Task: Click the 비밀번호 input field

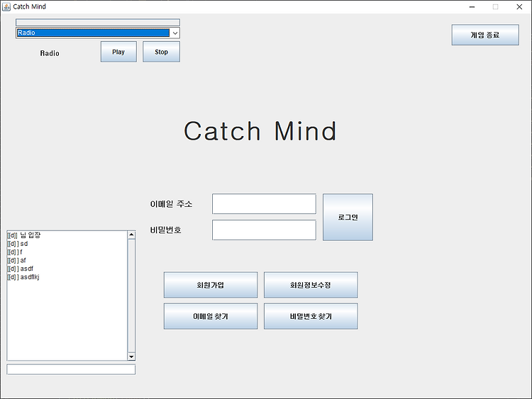Action: click(264, 230)
